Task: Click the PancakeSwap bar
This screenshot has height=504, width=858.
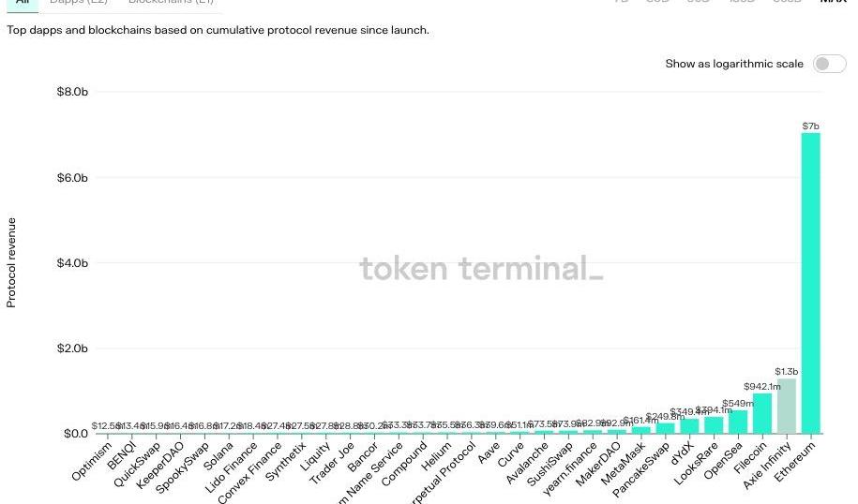Action: click(666, 428)
